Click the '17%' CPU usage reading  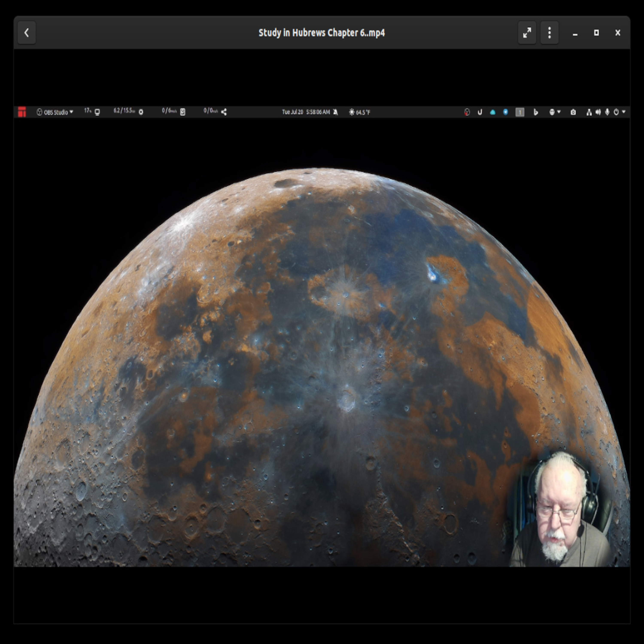[x=88, y=111]
